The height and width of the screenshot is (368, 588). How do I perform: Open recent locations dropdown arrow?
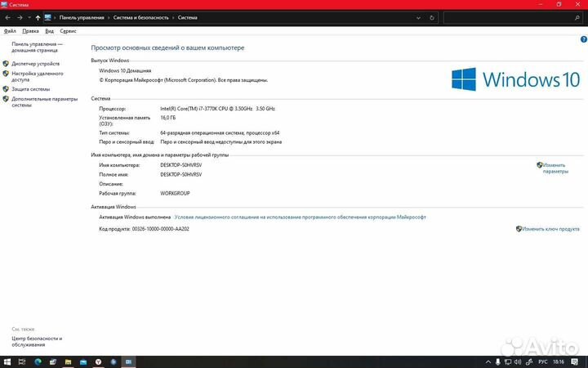29,17
